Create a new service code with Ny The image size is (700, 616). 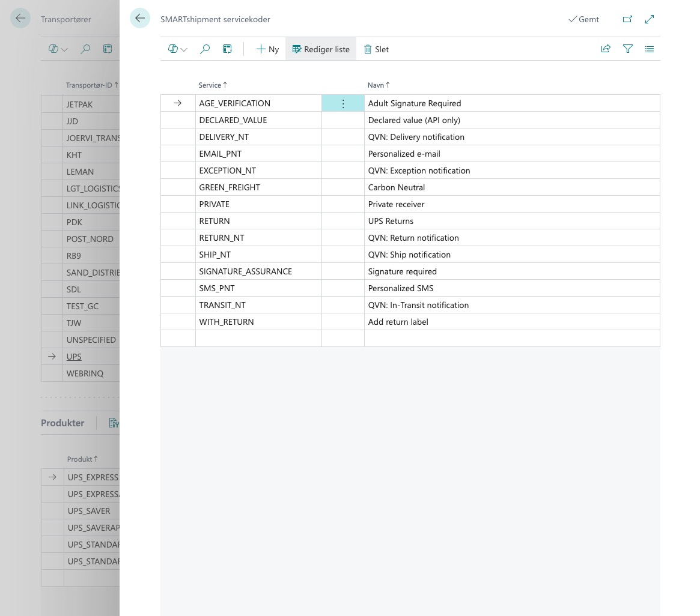pyautogui.click(x=267, y=49)
